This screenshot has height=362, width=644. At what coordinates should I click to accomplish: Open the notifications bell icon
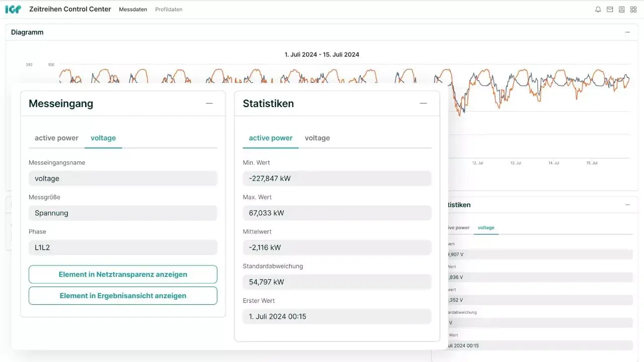tap(598, 10)
